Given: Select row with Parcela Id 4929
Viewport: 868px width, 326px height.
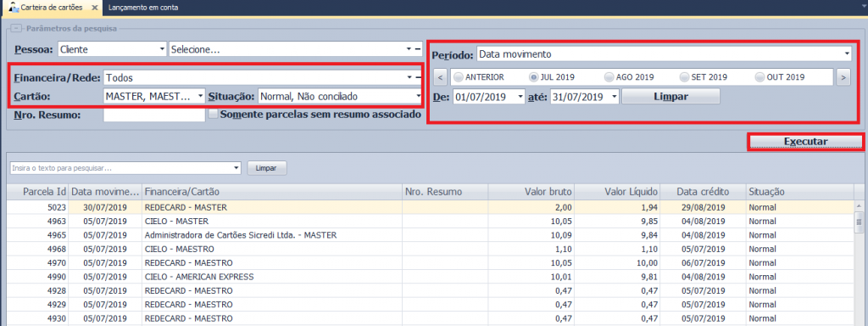Looking at the screenshot, I should coord(430,305).
